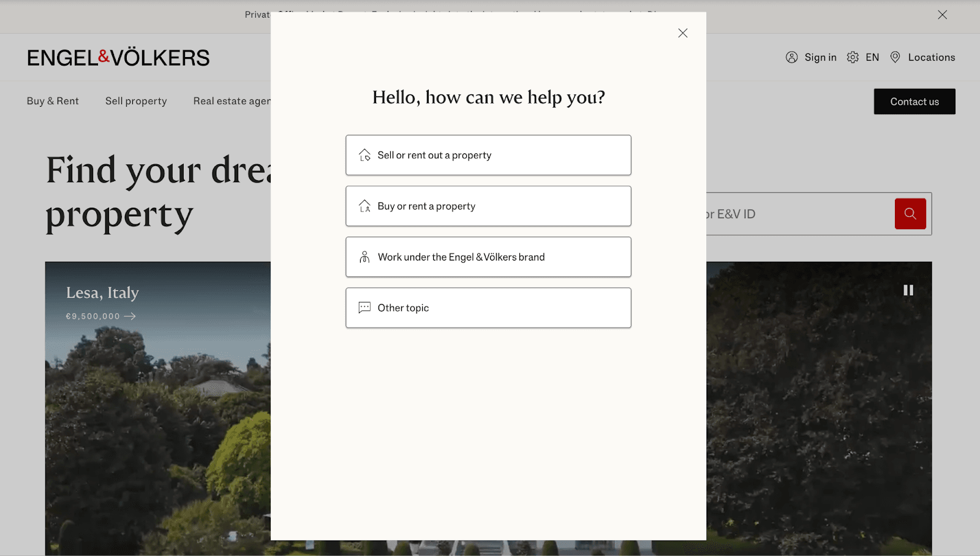
Task: Open the Buy & Rent menu
Action: click(53, 101)
